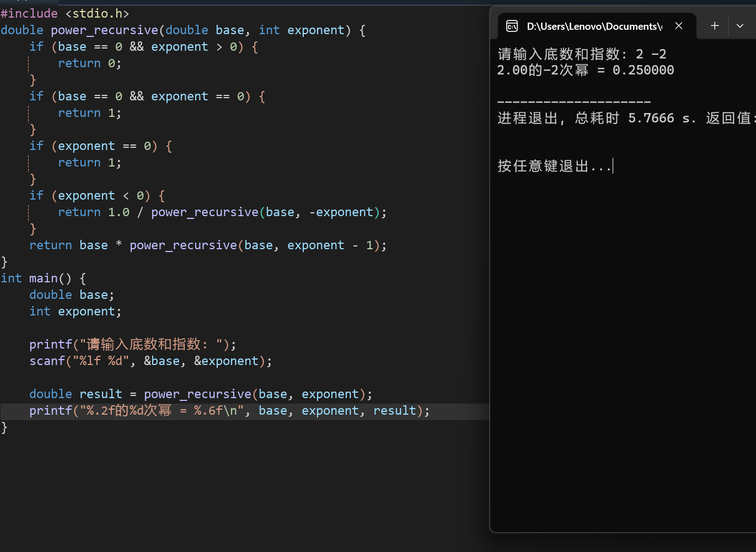Click the highlighted printf statement line
The image size is (756, 552).
point(229,410)
